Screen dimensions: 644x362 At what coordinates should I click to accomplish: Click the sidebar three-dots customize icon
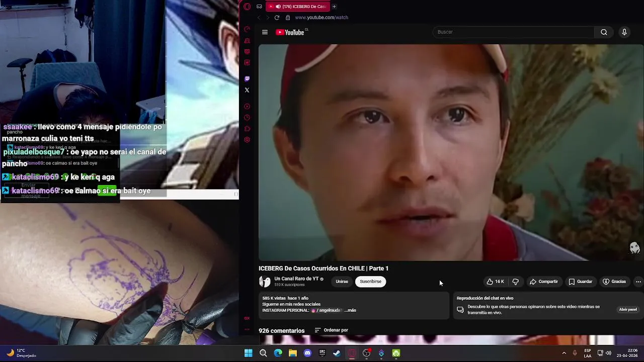pyautogui.click(x=247, y=329)
